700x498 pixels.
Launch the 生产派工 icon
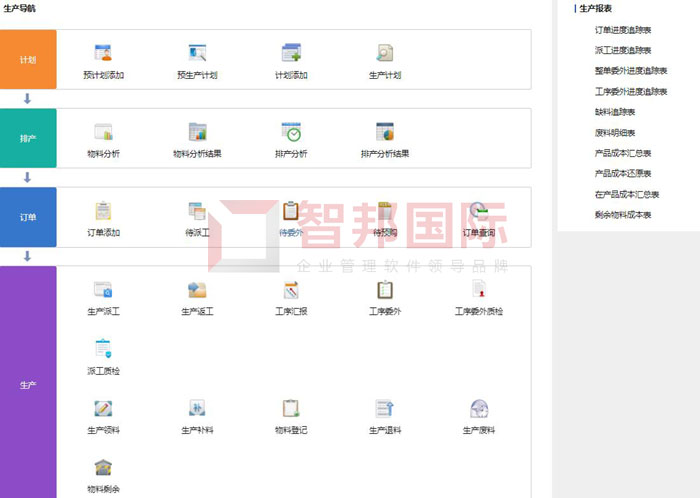pyautogui.click(x=103, y=290)
